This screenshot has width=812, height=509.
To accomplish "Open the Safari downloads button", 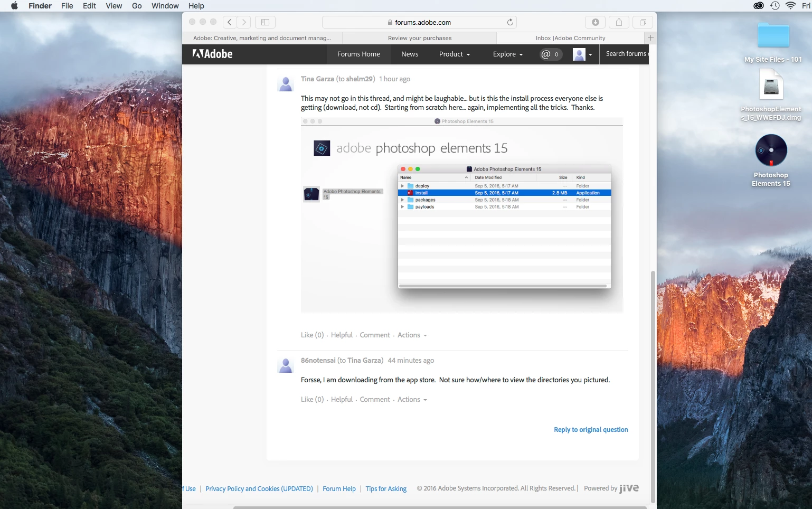I will pos(596,22).
